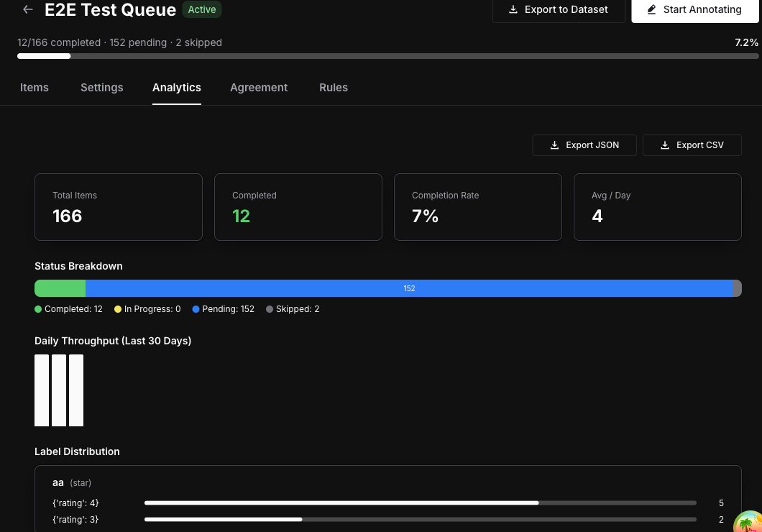Screen dimensions: 762x532
Task: Select the Completed stat card
Action: 298,206
